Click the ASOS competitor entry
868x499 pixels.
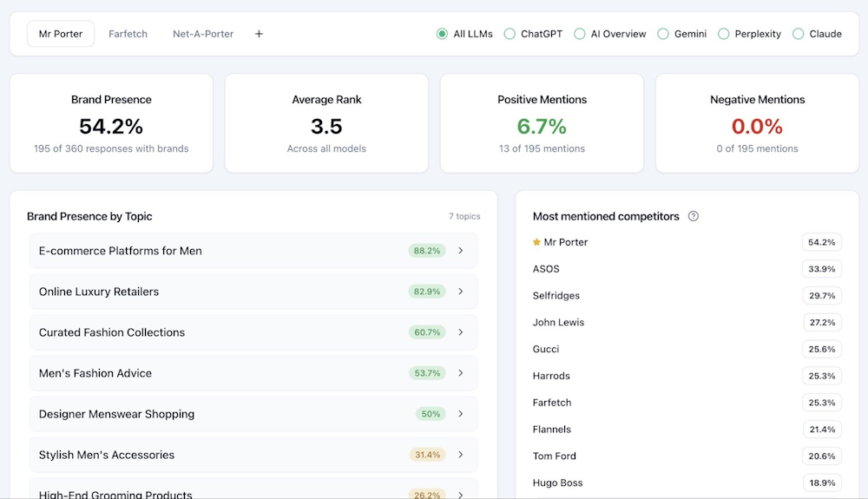pos(546,269)
